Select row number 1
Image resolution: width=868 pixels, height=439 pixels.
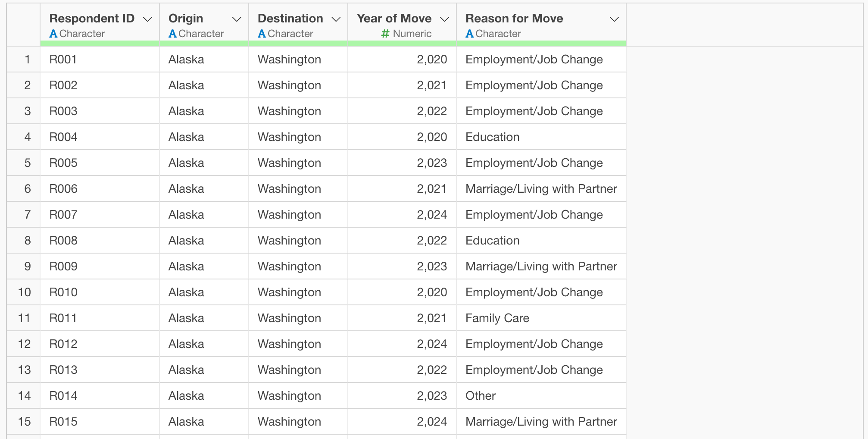coord(27,60)
